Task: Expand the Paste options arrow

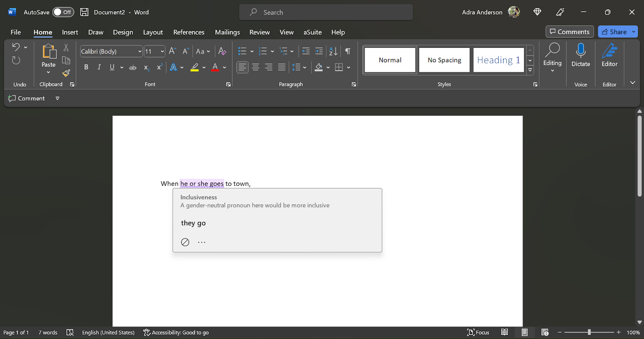Action: coord(48,72)
